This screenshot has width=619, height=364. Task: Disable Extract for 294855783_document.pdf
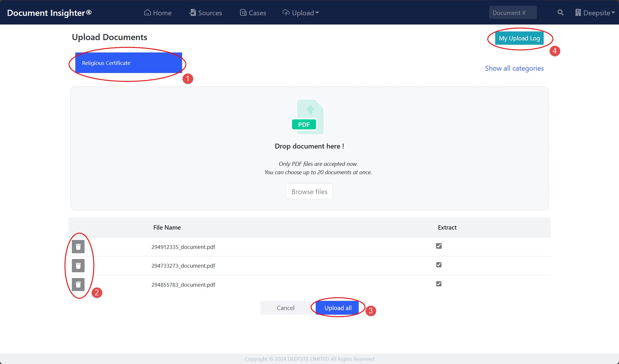tap(439, 284)
